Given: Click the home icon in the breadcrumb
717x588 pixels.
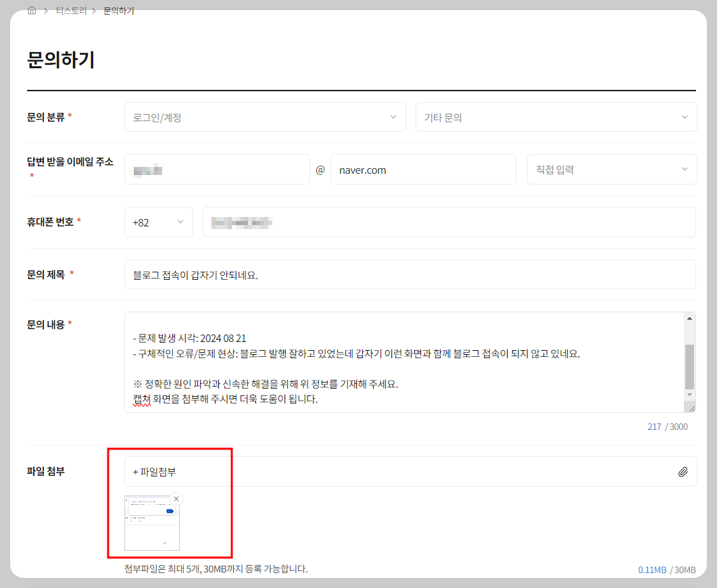Looking at the screenshot, I should pos(31,10).
